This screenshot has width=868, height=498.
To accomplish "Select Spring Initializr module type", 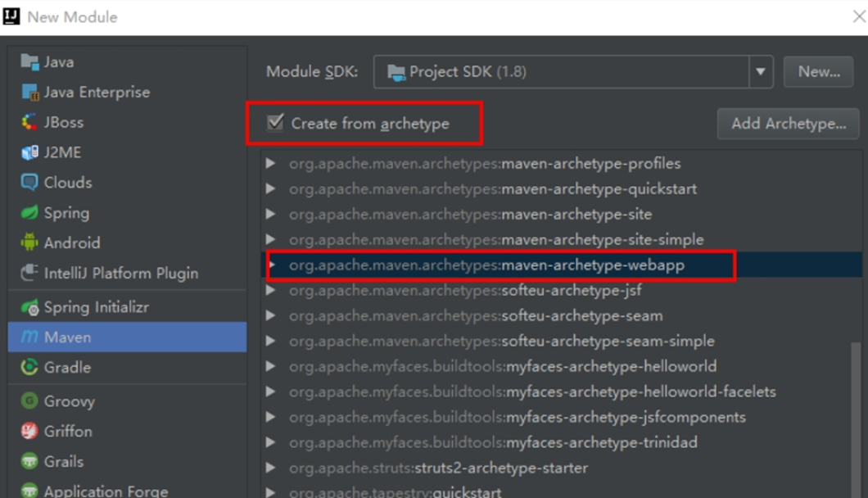I will click(127, 307).
